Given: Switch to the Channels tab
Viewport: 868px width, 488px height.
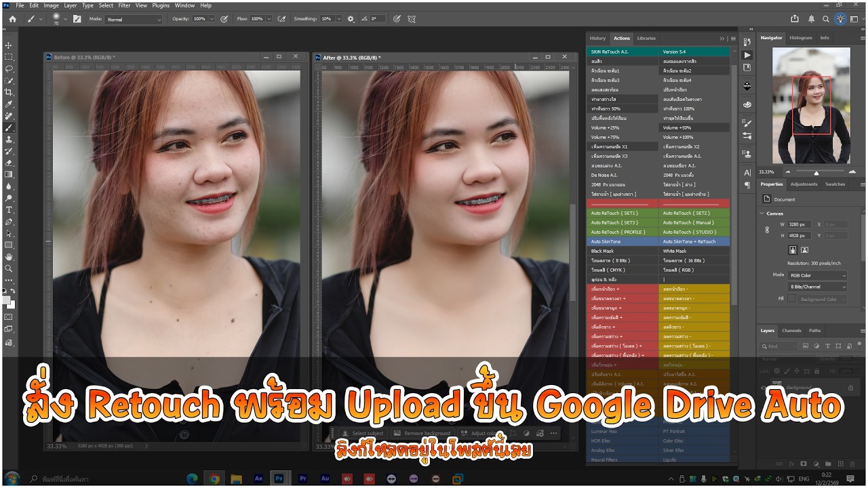Looking at the screenshot, I should click(791, 331).
